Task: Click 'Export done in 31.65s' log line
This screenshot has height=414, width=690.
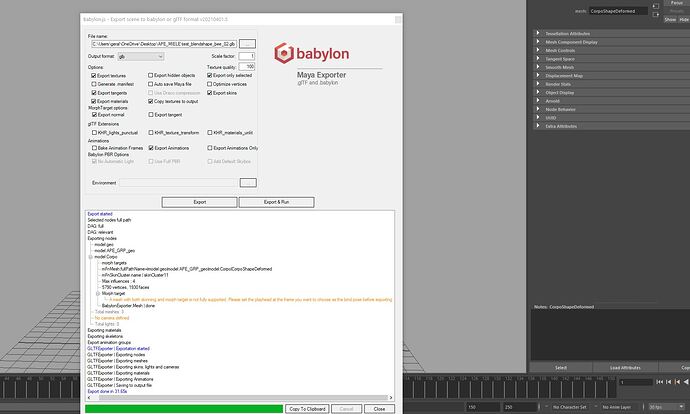Action: tap(107, 391)
